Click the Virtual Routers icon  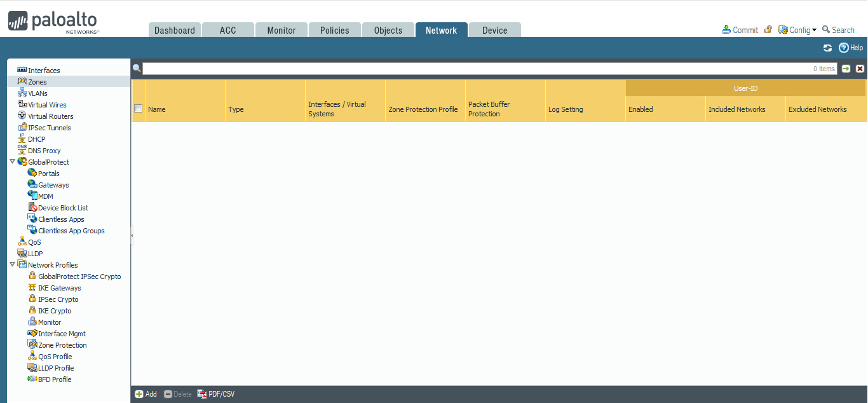[x=22, y=116]
